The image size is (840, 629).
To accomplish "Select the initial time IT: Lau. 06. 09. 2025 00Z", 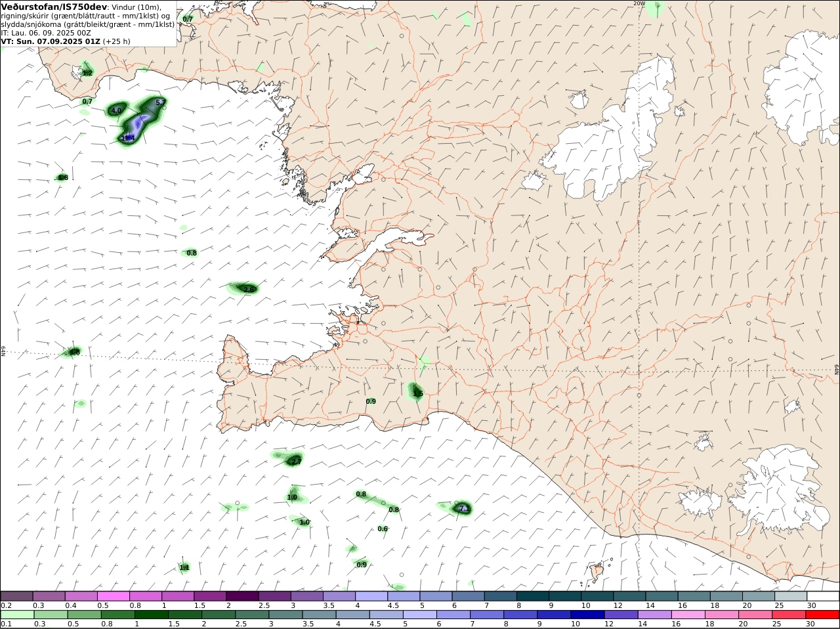I will (46, 32).
